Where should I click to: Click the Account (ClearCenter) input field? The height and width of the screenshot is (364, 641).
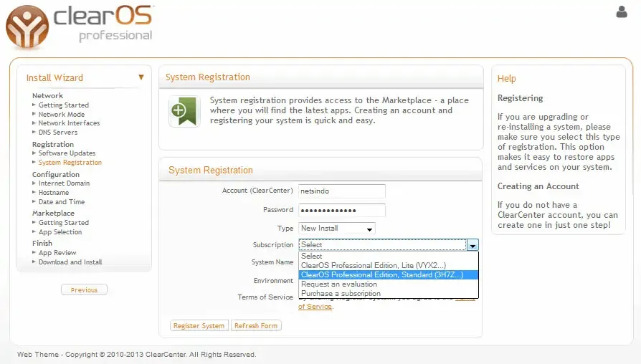342,191
